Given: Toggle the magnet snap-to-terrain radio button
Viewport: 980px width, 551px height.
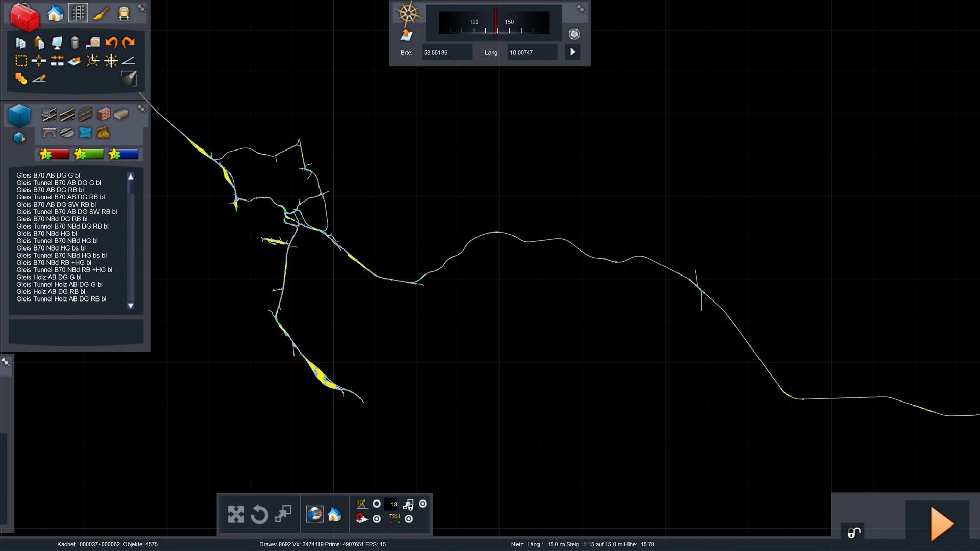Looking at the screenshot, I should [377, 519].
